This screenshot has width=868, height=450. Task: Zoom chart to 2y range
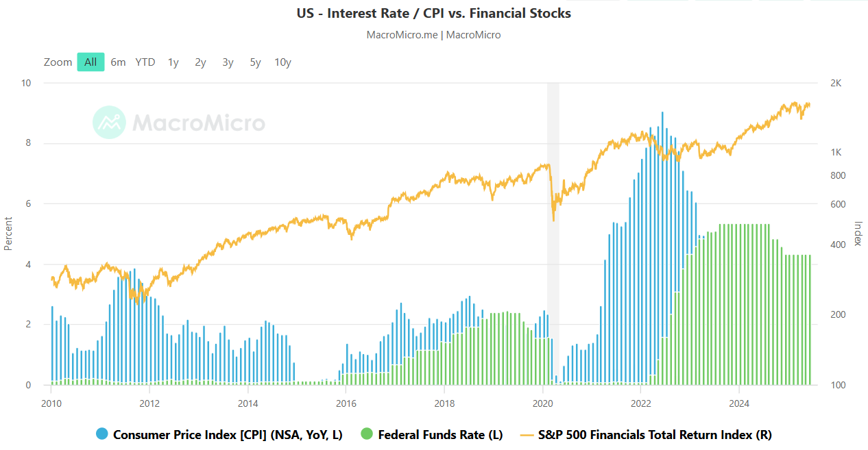(x=200, y=62)
